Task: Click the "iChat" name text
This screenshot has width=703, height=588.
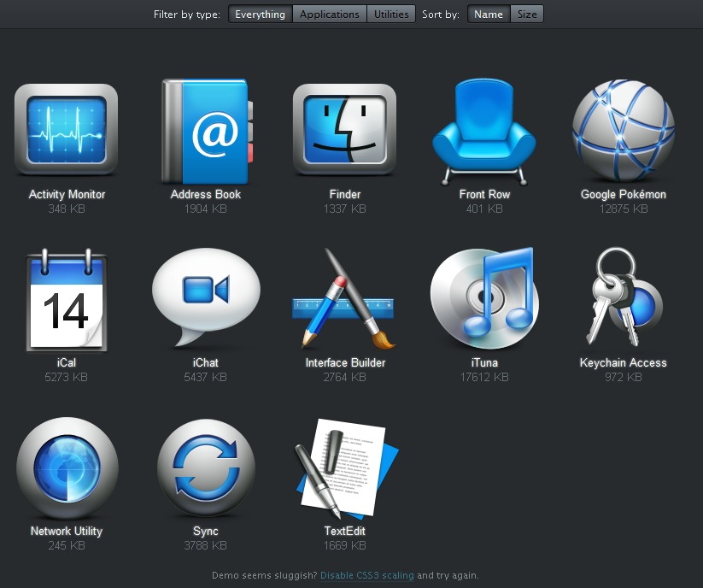Action: 206,363
